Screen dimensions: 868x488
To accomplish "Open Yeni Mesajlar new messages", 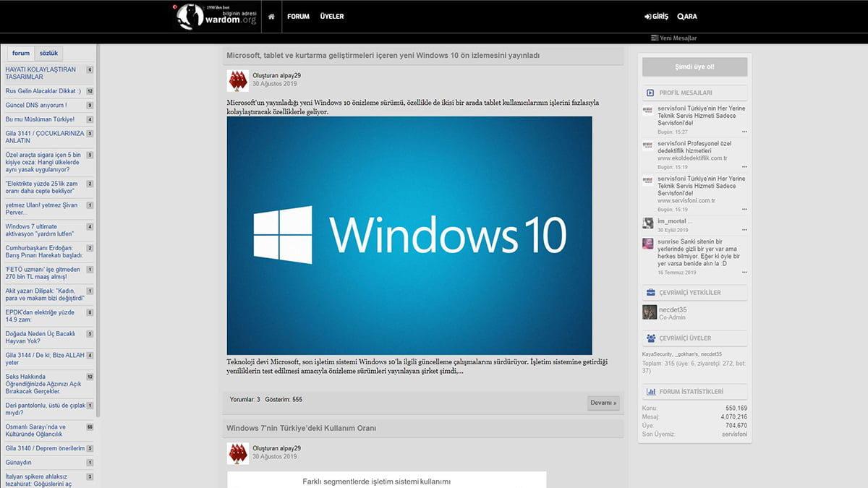I will click(673, 38).
